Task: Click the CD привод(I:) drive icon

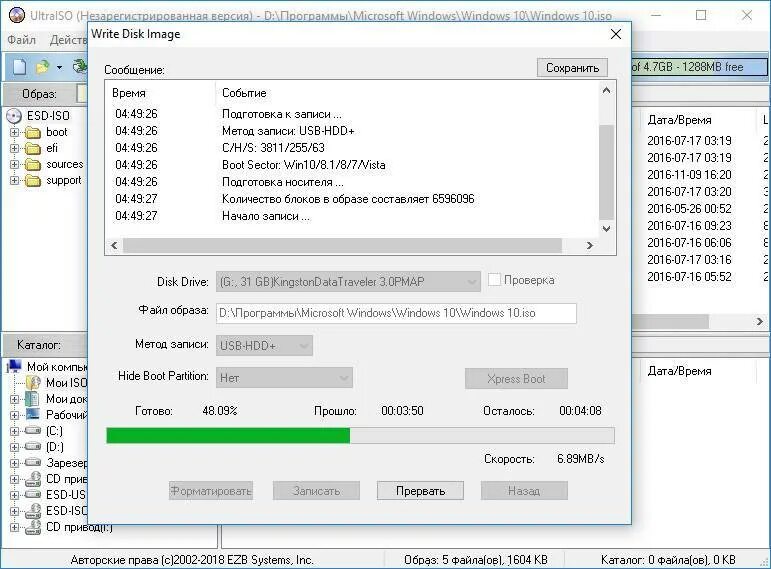Action: (x=33, y=527)
